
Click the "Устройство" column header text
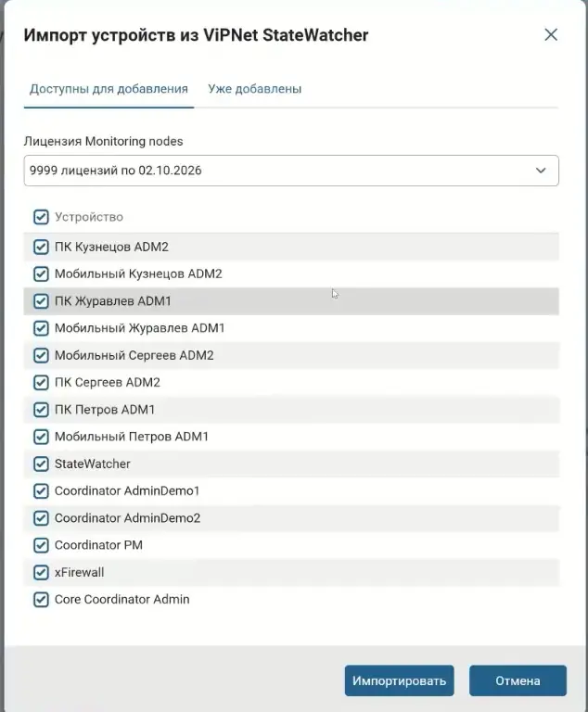click(x=89, y=217)
